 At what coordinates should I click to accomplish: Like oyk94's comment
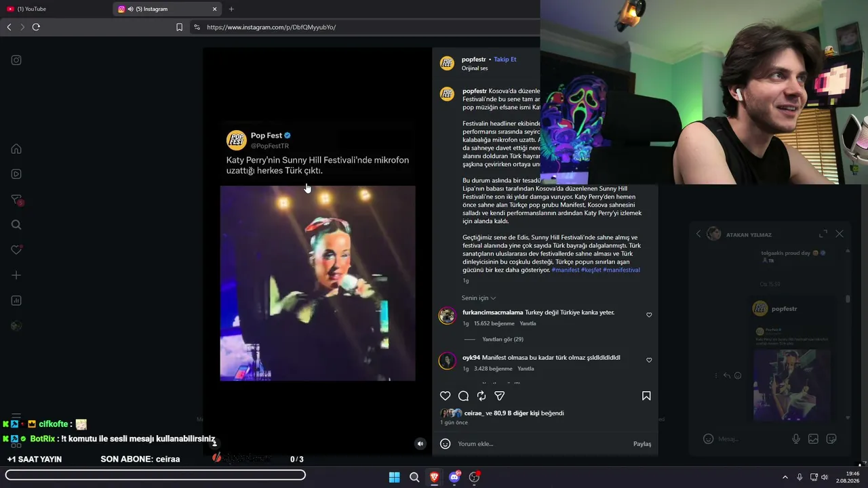(649, 360)
